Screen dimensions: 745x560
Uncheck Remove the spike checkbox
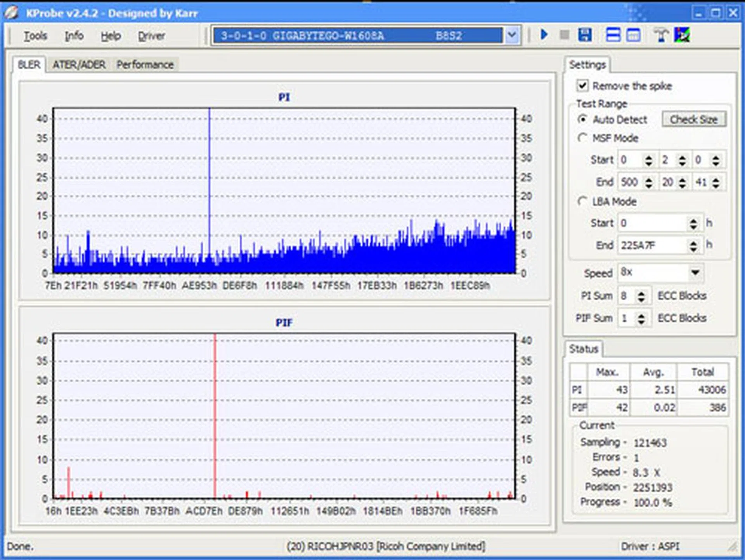click(x=582, y=85)
